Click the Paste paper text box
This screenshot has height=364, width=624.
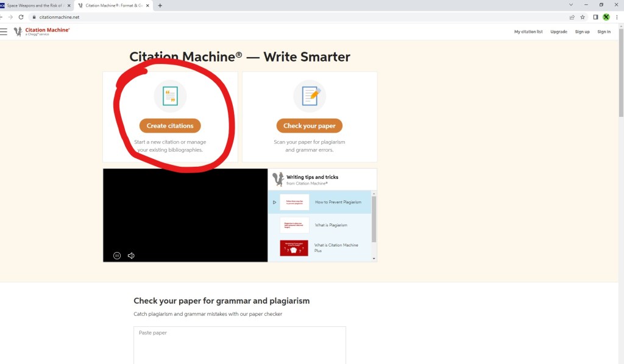pos(239,345)
